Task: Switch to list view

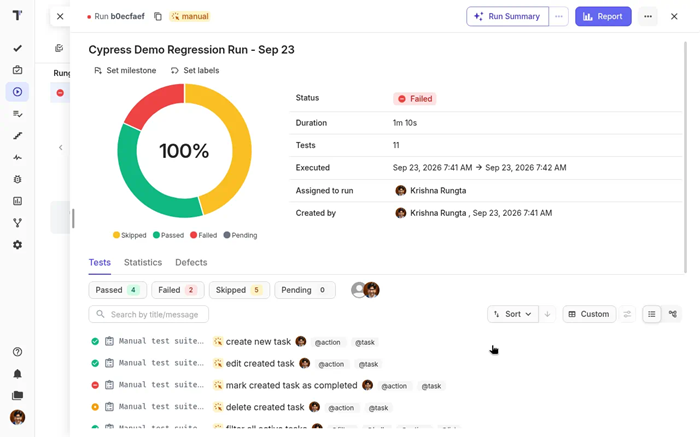Action: [x=652, y=314]
